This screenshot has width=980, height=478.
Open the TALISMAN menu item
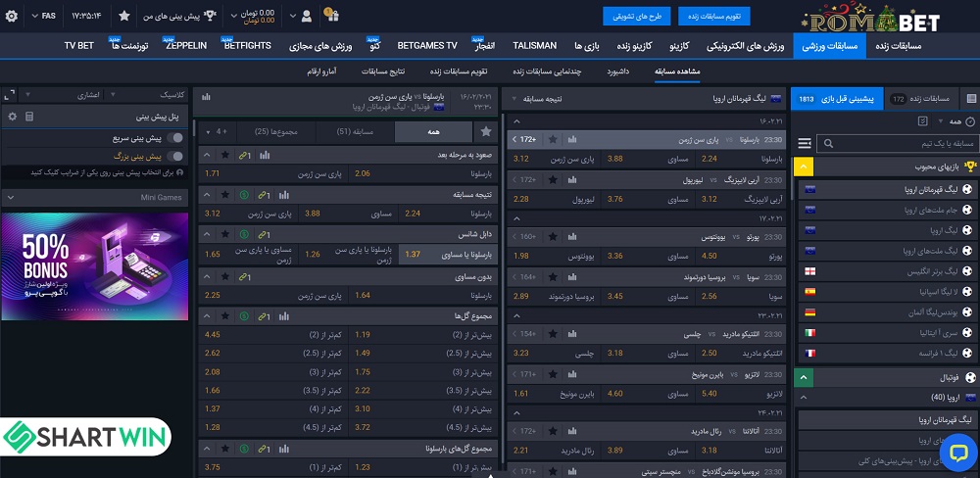534,46
